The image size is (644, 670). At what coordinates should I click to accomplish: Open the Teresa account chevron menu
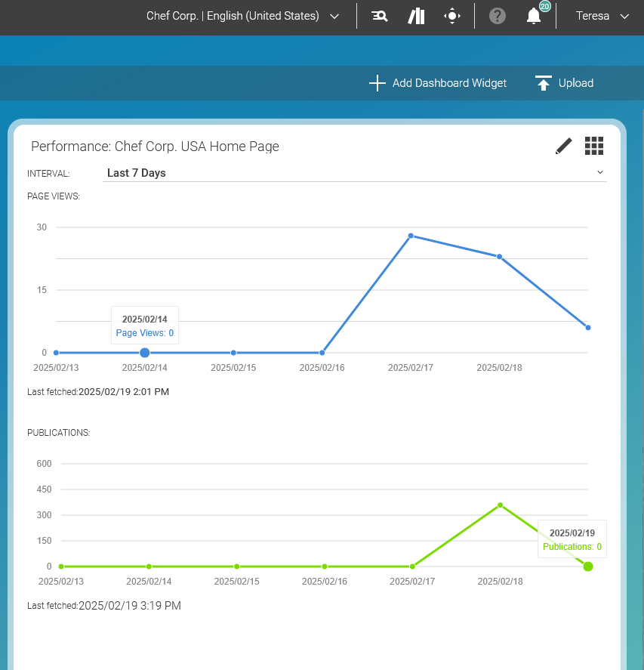(624, 15)
